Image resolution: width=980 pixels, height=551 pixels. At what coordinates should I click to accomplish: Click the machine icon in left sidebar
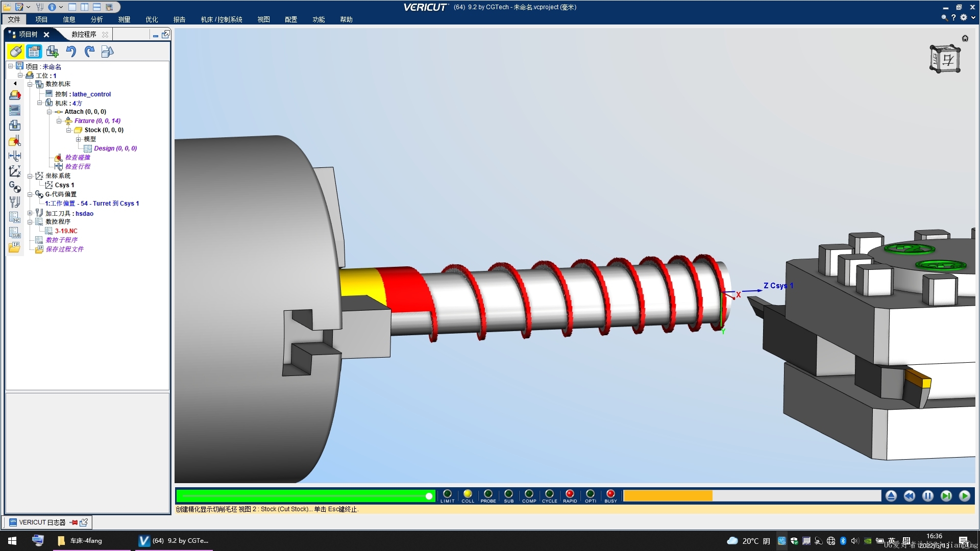(x=15, y=126)
